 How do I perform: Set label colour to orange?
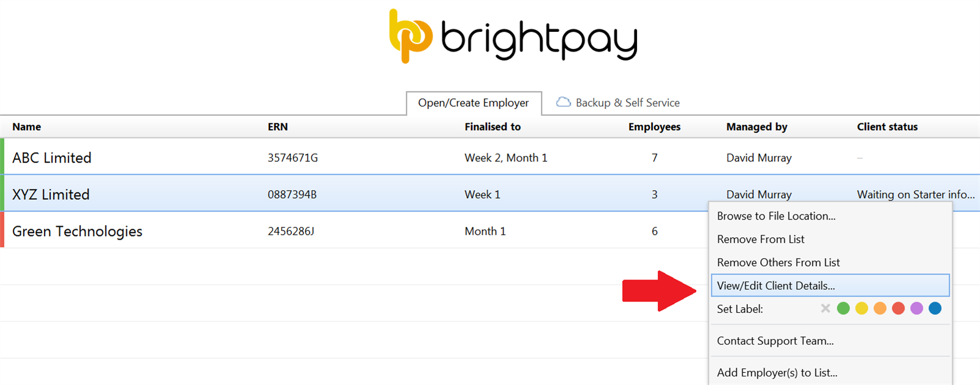880,308
